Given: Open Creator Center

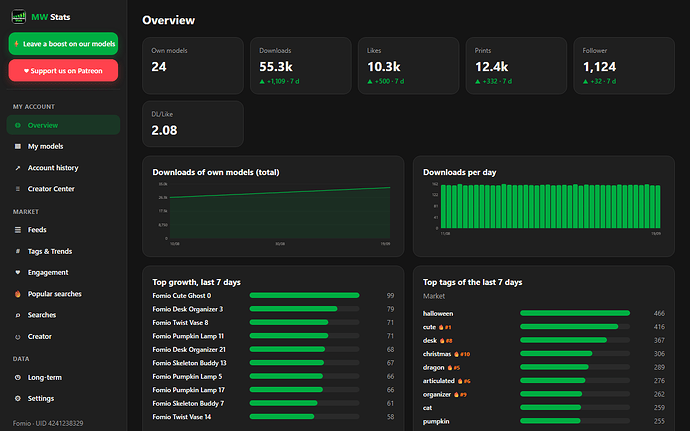Looking at the screenshot, I should pos(63,189).
